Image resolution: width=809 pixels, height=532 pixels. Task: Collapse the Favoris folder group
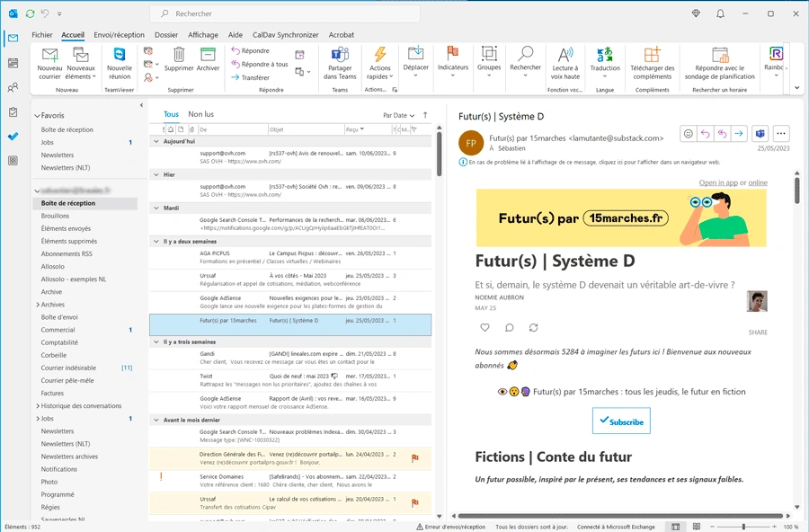pyautogui.click(x=37, y=116)
